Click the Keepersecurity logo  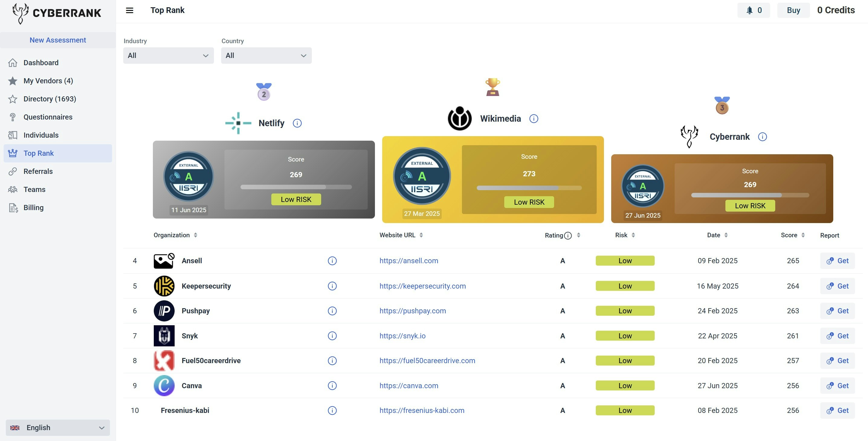pos(164,286)
